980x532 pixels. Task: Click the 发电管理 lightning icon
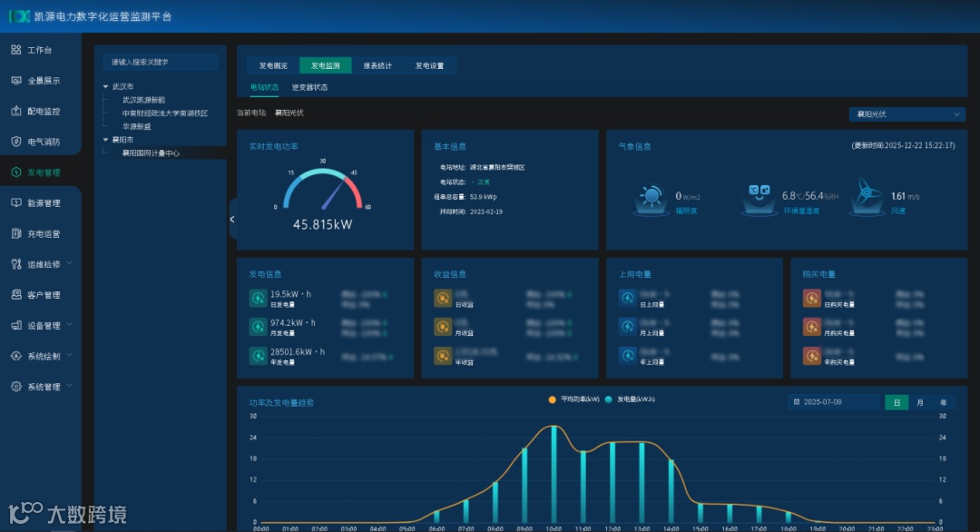[16, 172]
